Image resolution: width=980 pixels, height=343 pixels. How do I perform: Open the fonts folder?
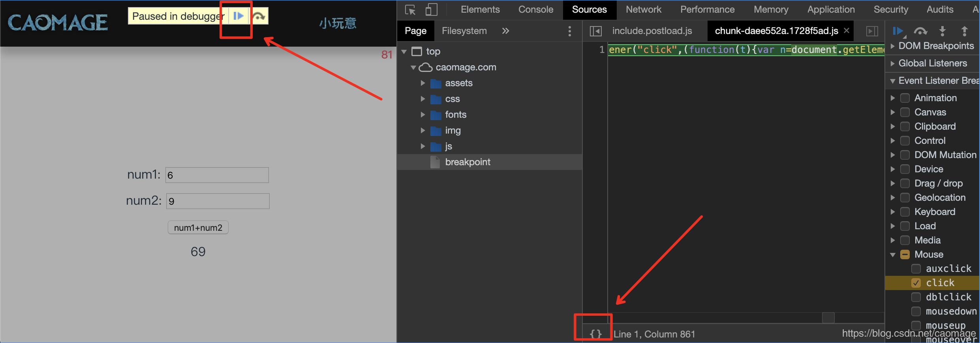pyautogui.click(x=456, y=115)
